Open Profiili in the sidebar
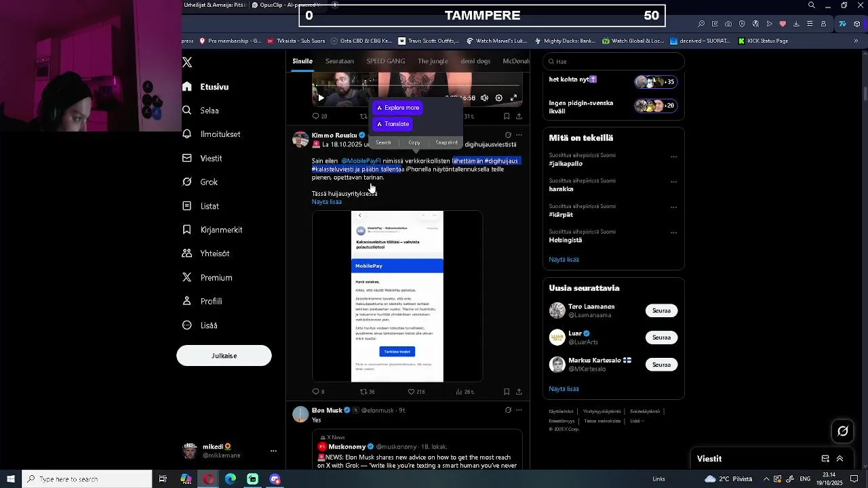868x488 pixels. coord(203,301)
